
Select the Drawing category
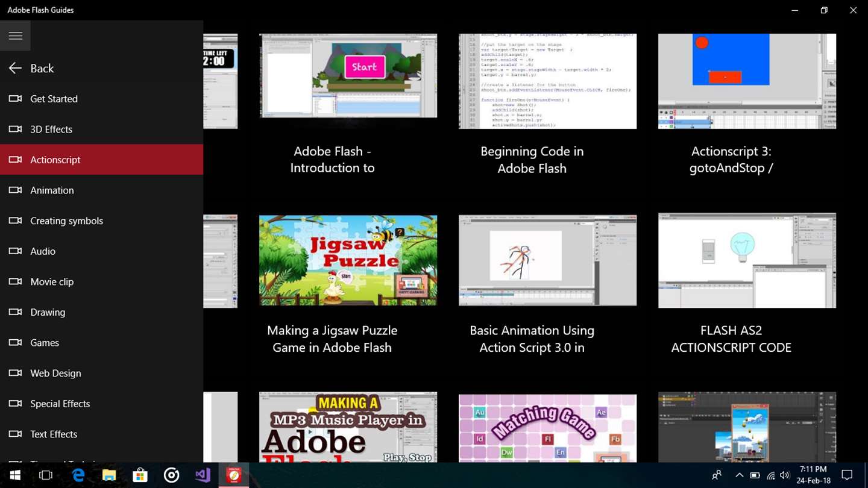pyautogui.click(x=102, y=313)
